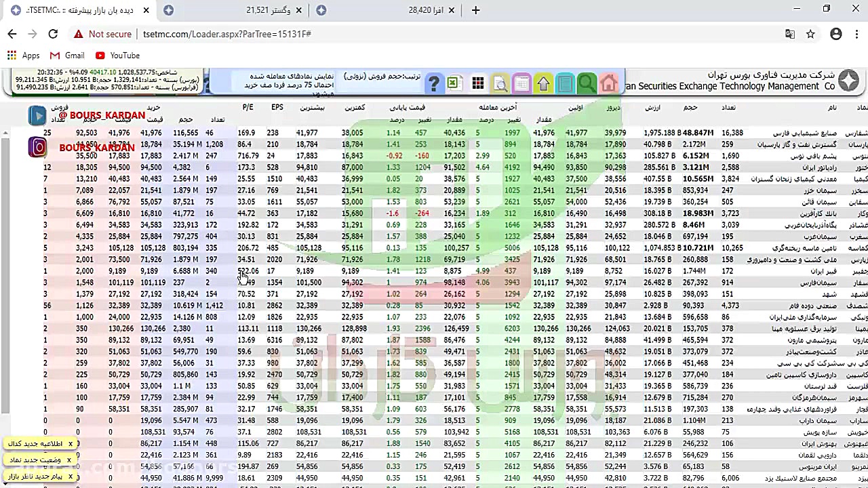Open the black-and-red grid view icon
Image resolution: width=868 pixels, height=488 pixels.
click(478, 83)
